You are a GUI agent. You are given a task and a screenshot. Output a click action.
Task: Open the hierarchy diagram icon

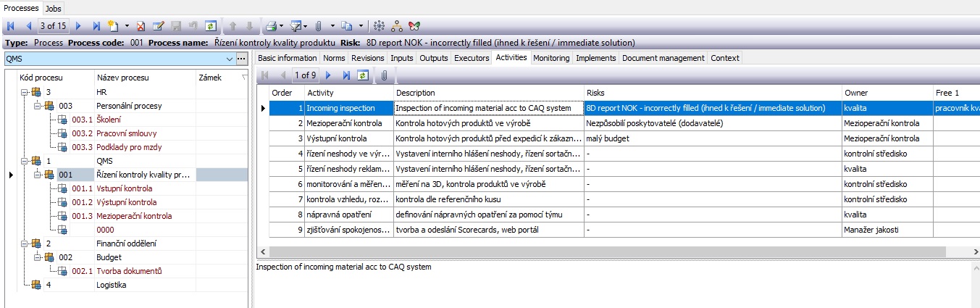396,26
